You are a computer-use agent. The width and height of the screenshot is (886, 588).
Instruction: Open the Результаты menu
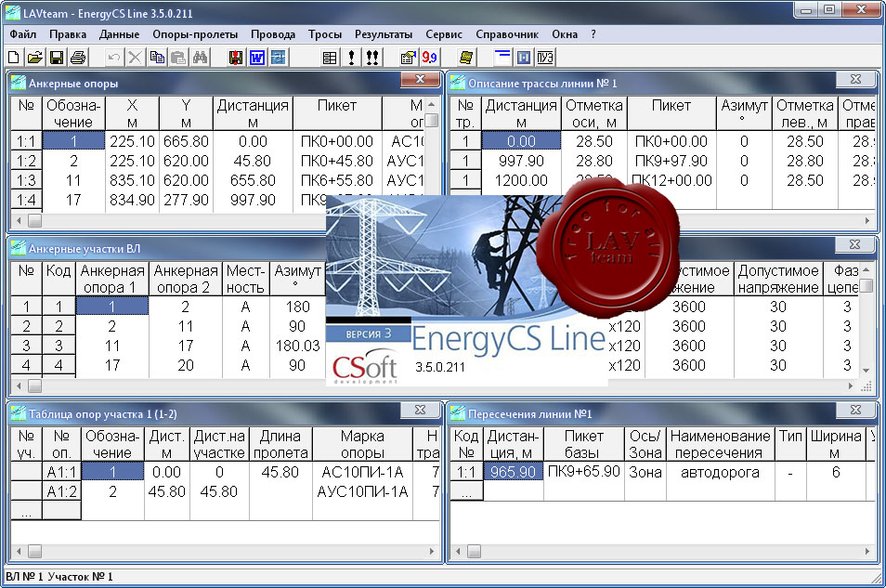pos(384,34)
